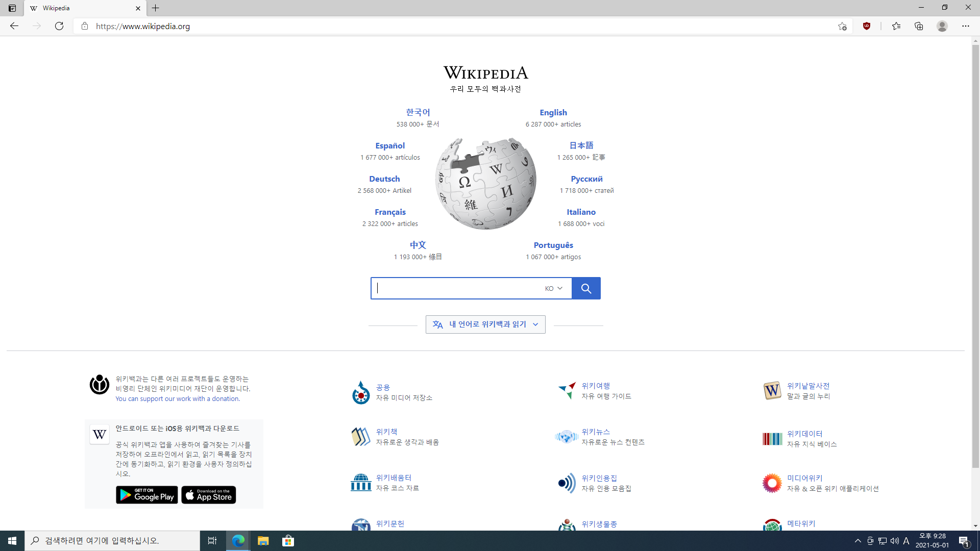Click the 위키데이터 text link

[804, 434]
